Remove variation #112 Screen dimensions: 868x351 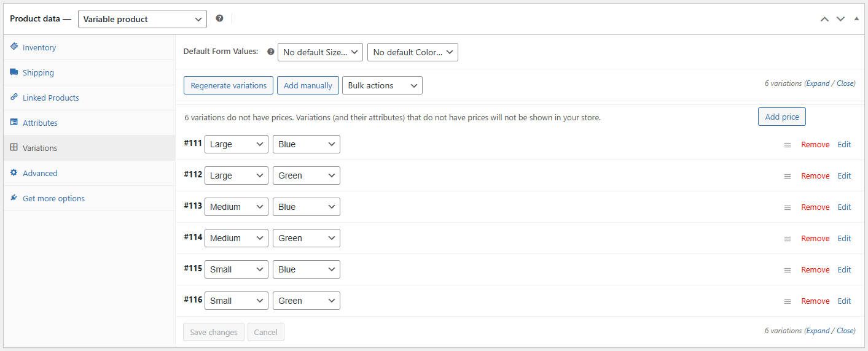point(815,176)
